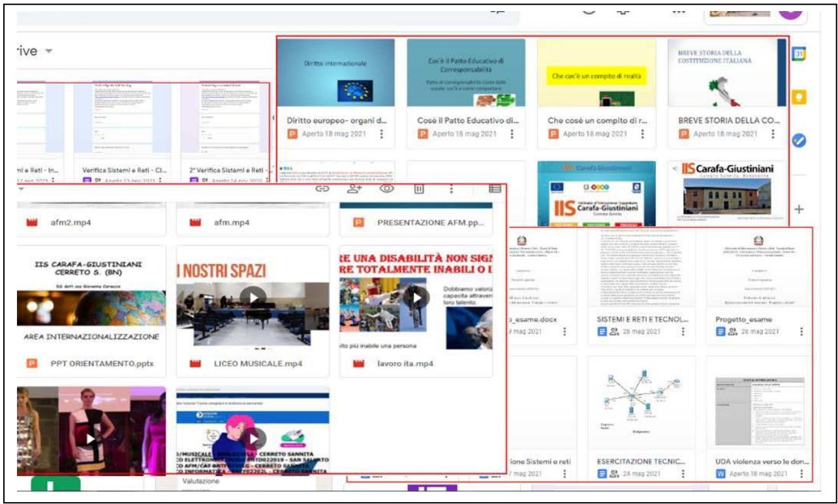Open Google Keep from the side panel
838x504 pixels.
pos(798,98)
